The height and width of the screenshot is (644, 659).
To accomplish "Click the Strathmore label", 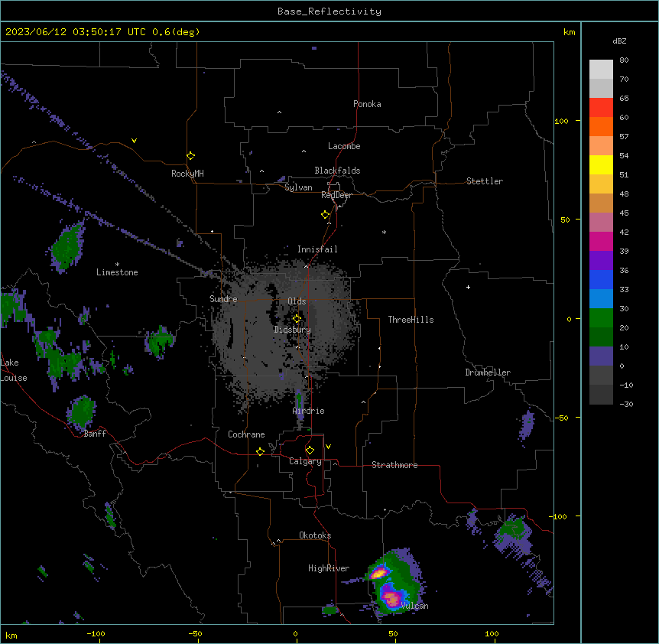I will [x=394, y=465].
